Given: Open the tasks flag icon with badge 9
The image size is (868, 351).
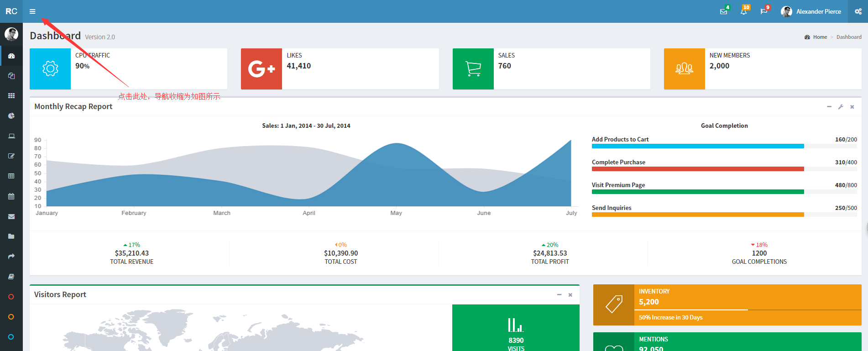Looking at the screenshot, I should pos(764,11).
